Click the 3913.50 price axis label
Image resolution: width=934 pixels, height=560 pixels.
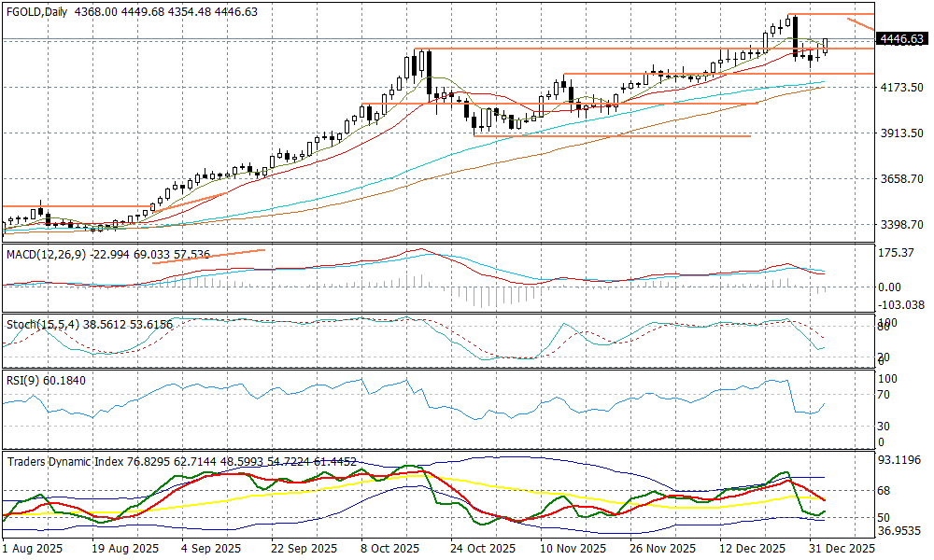click(x=901, y=133)
